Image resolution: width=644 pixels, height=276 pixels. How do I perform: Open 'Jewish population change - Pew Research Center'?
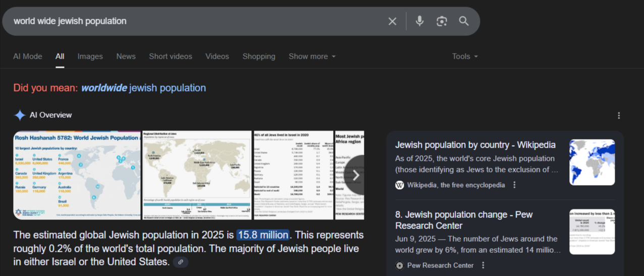tap(464, 220)
